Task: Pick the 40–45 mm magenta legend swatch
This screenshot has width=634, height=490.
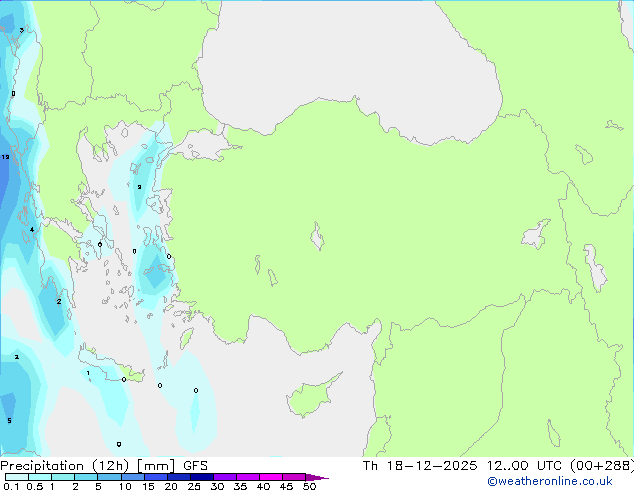Action: pos(271,477)
